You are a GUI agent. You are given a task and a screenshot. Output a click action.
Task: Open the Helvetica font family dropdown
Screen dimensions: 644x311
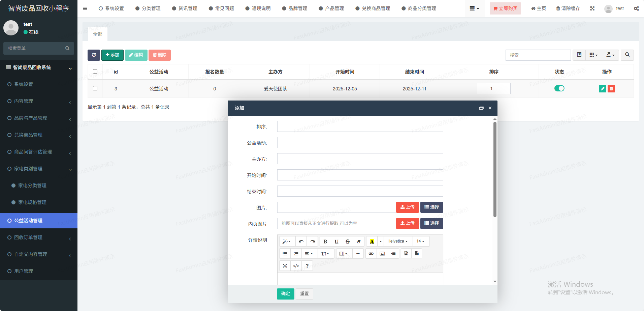tap(397, 242)
